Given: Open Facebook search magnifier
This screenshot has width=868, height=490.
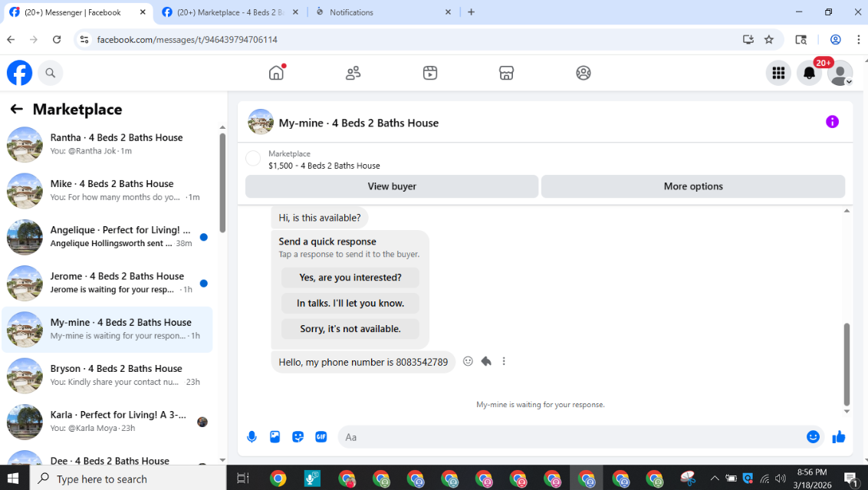Looking at the screenshot, I should [x=51, y=73].
